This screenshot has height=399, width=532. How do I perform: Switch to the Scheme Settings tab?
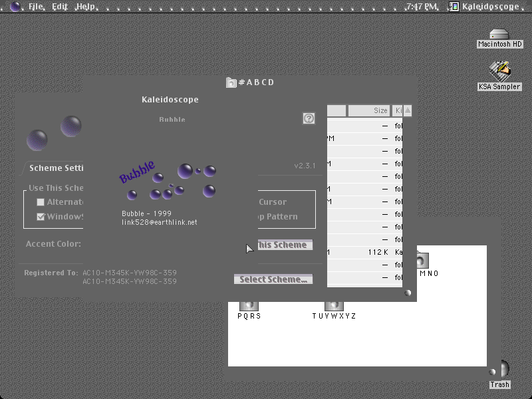55,168
